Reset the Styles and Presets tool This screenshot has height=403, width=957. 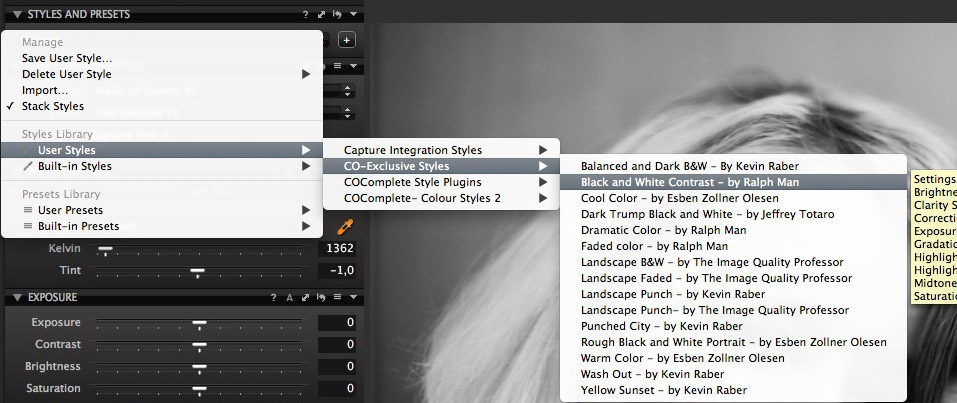pyautogui.click(x=338, y=14)
